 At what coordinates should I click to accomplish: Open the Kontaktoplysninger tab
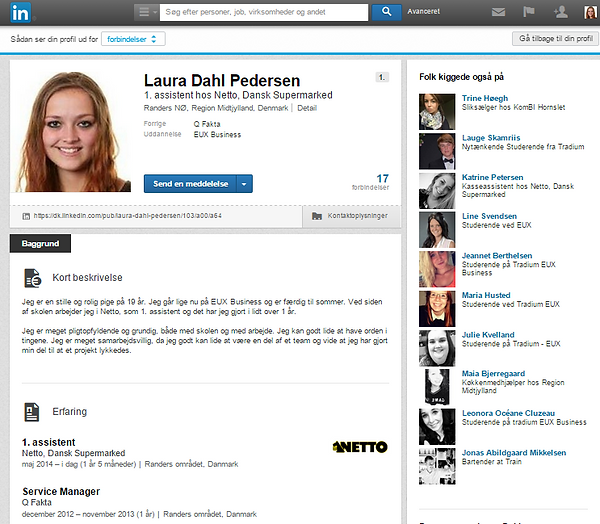pos(351,216)
